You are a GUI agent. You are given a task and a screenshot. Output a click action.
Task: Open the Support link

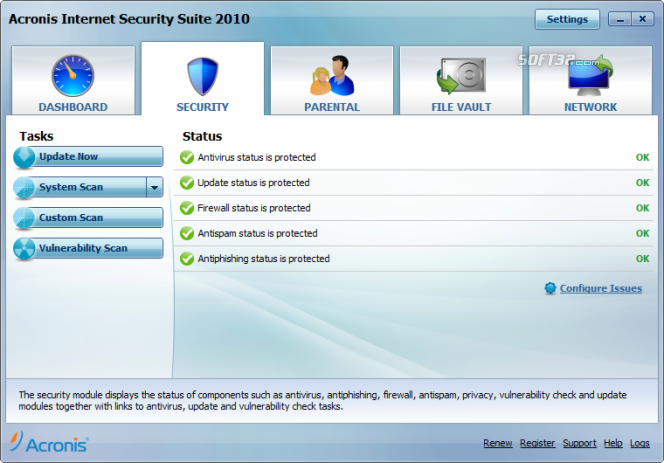point(579,443)
